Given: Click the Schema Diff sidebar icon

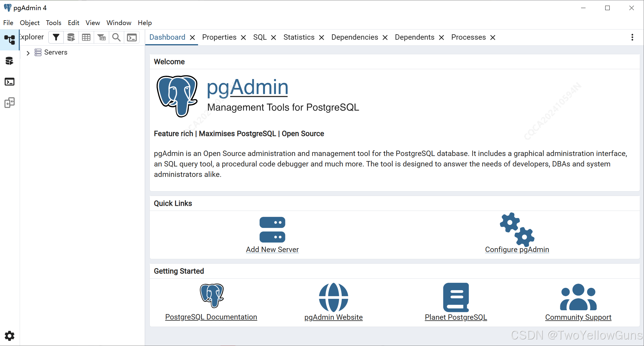Looking at the screenshot, I should [x=10, y=103].
